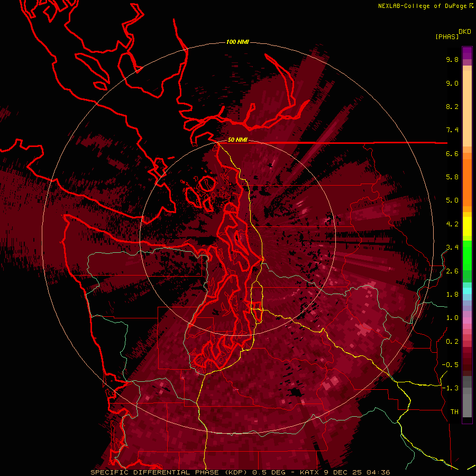Viewport: 476px width, 476px height.
Task: Click the [PHAS] legend unit label
Action: 447,36
